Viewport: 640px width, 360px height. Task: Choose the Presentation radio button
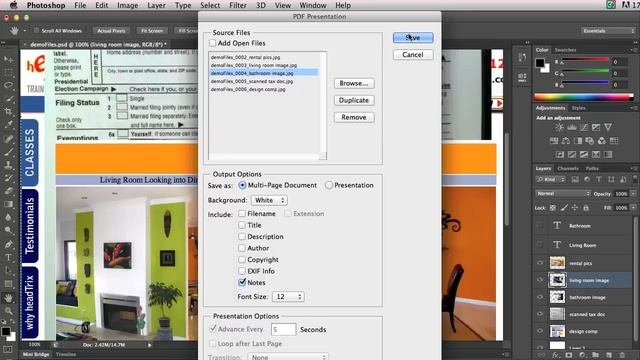(x=329, y=185)
